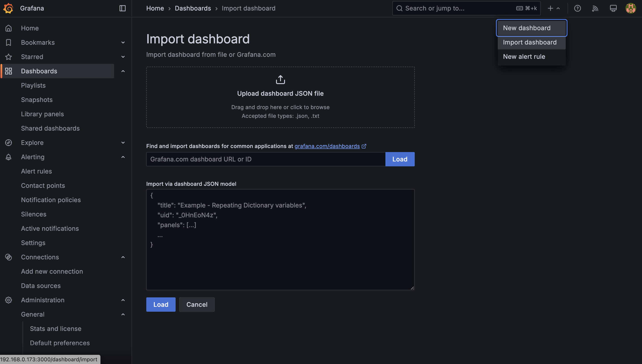Collapse the Connections section chevron

123,257
